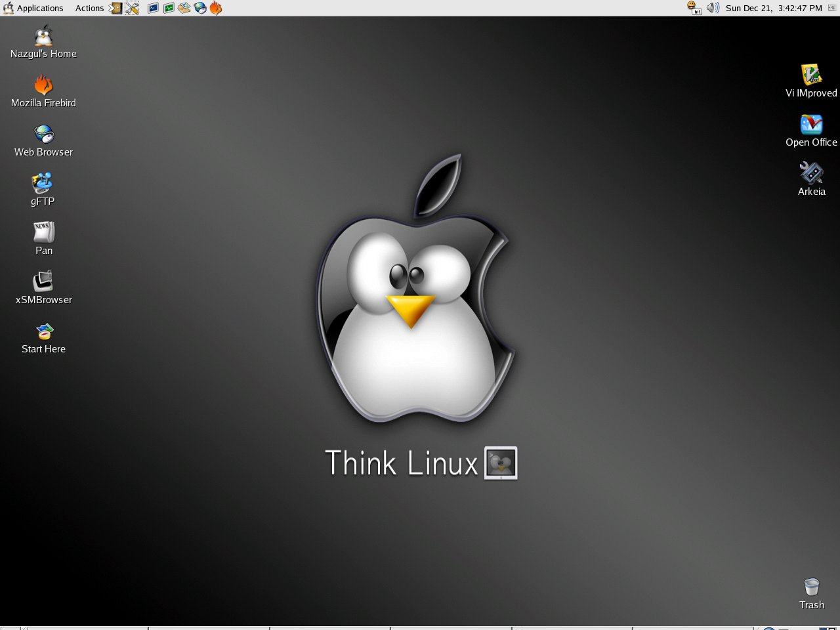
Task: Select the Start Here desktop icon
Action: [44, 331]
